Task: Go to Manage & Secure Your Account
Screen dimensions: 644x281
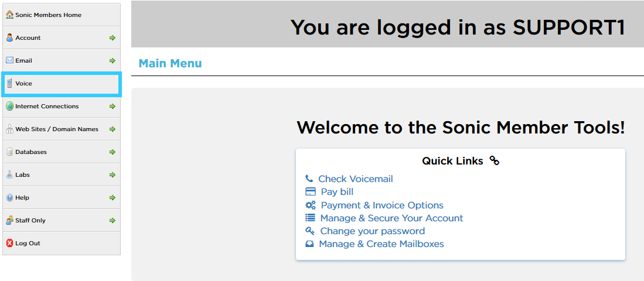Action: [391, 218]
